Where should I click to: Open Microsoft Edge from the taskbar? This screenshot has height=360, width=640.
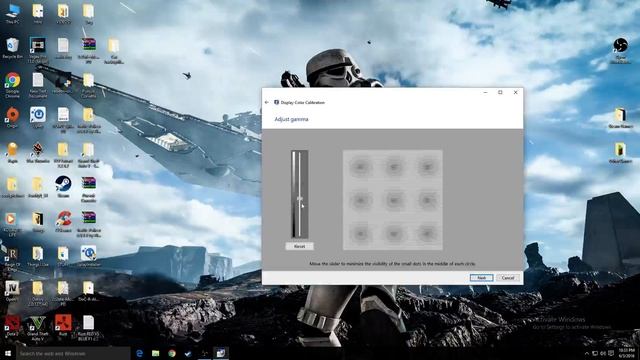tap(140, 353)
